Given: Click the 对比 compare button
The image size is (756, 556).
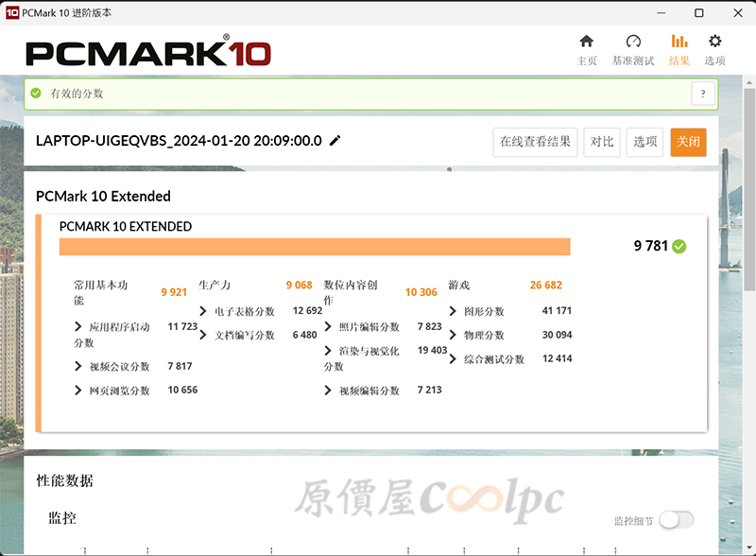Looking at the screenshot, I should point(602,143).
